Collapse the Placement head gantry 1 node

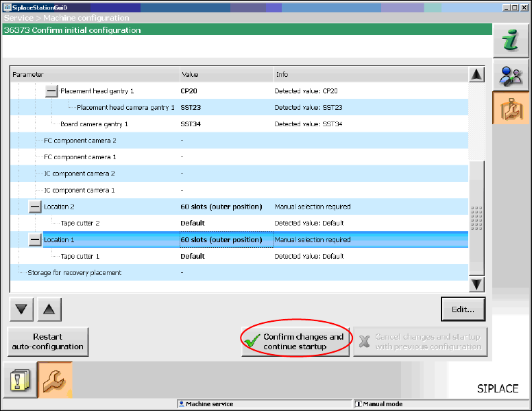pos(51,91)
